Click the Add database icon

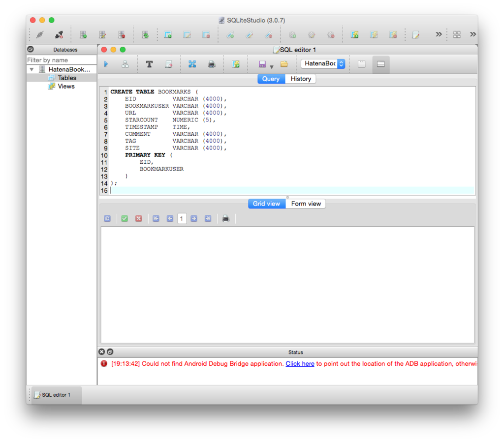coord(83,35)
